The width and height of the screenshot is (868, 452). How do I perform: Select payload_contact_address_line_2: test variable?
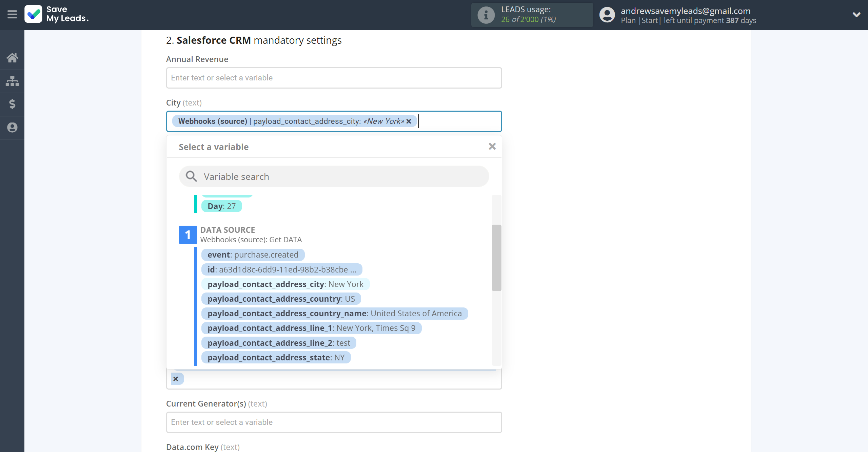pyautogui.click(x=279, y=343)
